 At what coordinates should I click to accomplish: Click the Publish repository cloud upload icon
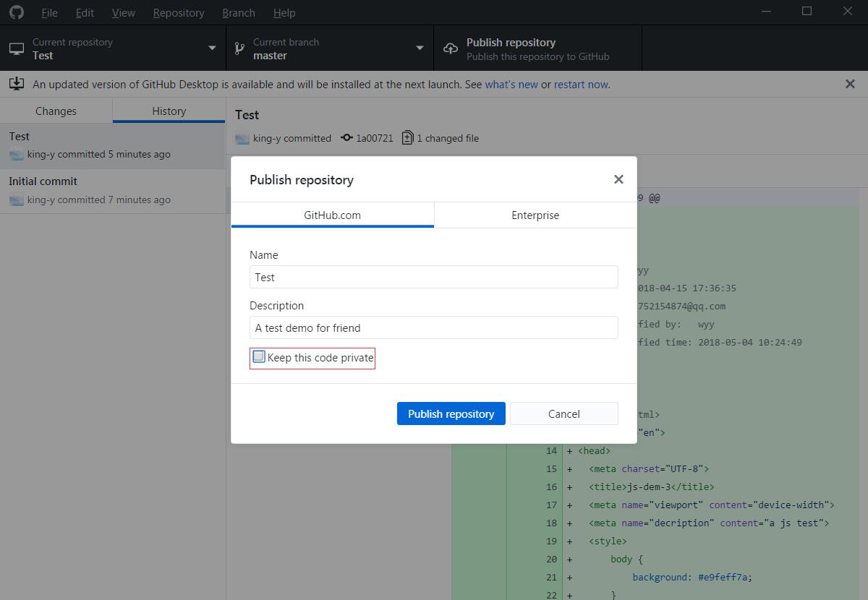(x=451, y=48)
